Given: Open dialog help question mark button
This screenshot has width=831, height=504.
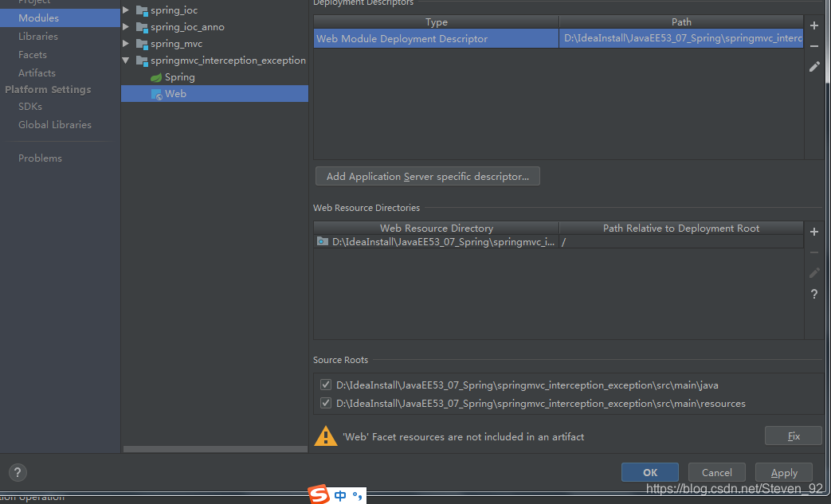Looking at the screenshot, I should point(18,472).
